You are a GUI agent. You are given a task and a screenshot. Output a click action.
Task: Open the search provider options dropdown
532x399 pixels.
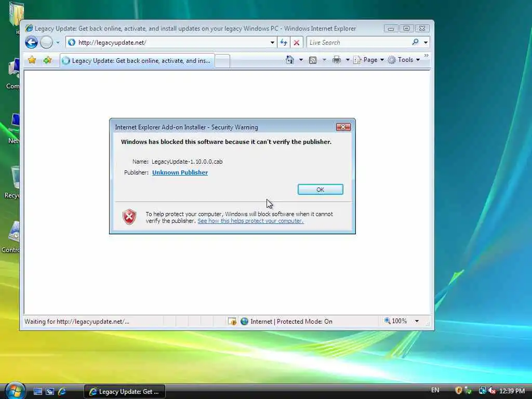pyautogui.click(x=426, y=43)
